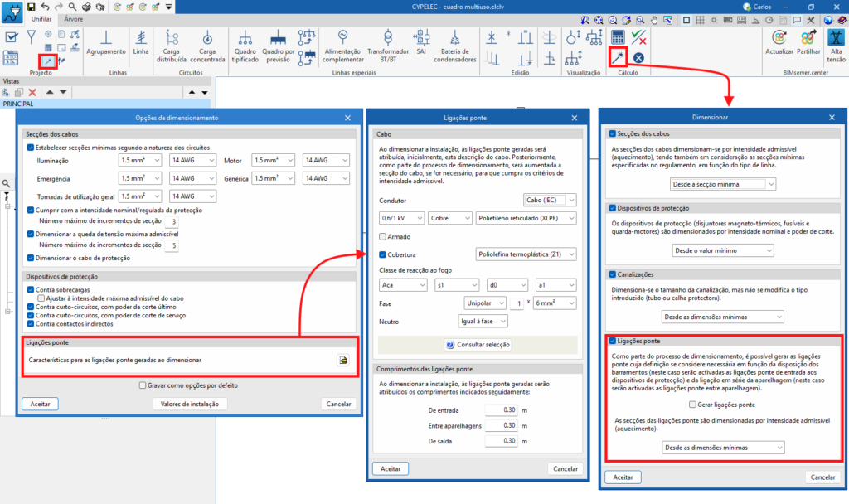Click the Quadro tipificado icon
The width and height of the screenshot is (849, 504).
[246, 38]
